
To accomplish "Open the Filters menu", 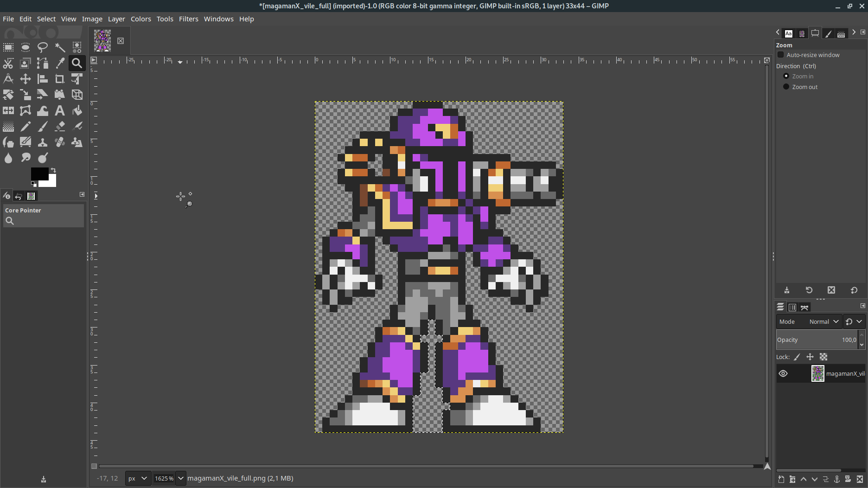I will coord(188,19).
